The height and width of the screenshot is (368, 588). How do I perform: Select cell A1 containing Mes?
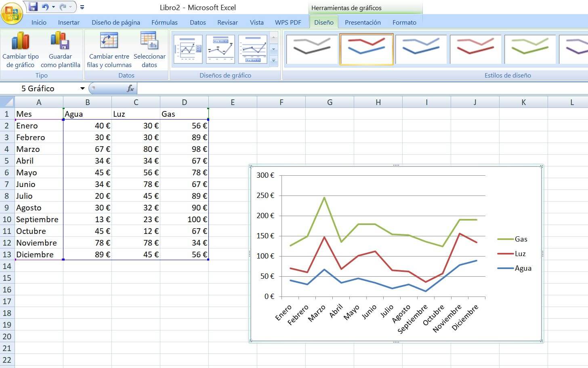(x=39, y=114)
